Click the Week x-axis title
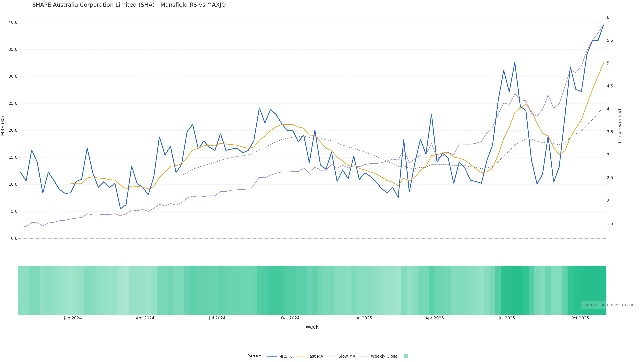The height and width of the screenshot is (362, 644). click(312, 327)
